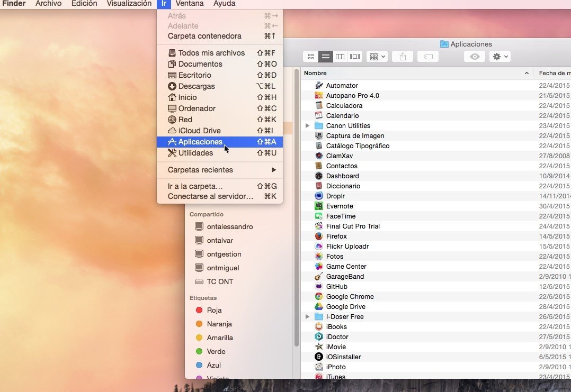Toggle the Nombre sort direction arrow
Screen dimensions: 571x392
click(527, 73)
